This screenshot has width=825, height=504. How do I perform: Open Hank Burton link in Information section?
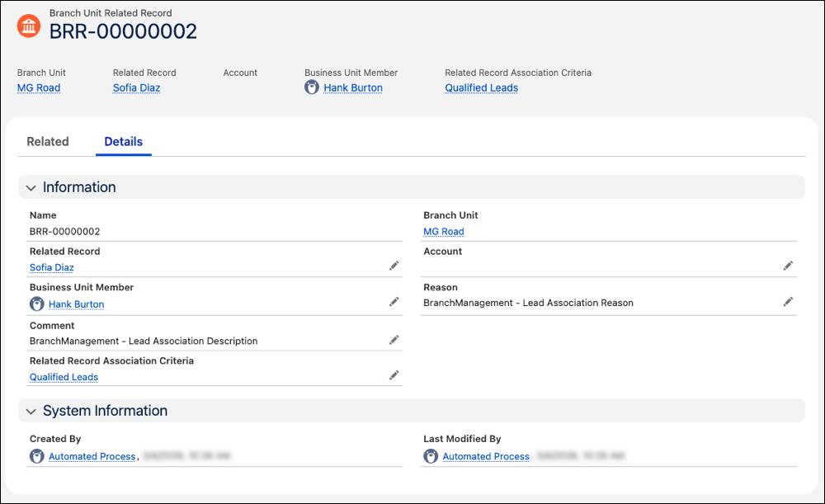(x=76, y=304)
